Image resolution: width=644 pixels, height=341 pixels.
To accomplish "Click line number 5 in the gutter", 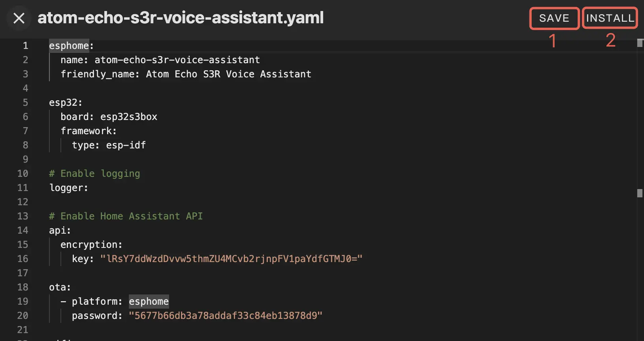I will click(x=25, y=103).
